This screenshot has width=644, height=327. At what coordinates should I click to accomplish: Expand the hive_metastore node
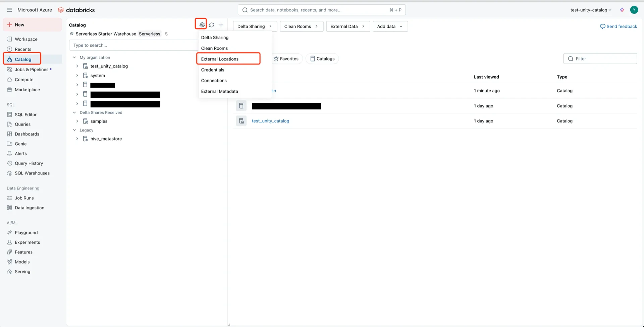(x=77, y=139)
